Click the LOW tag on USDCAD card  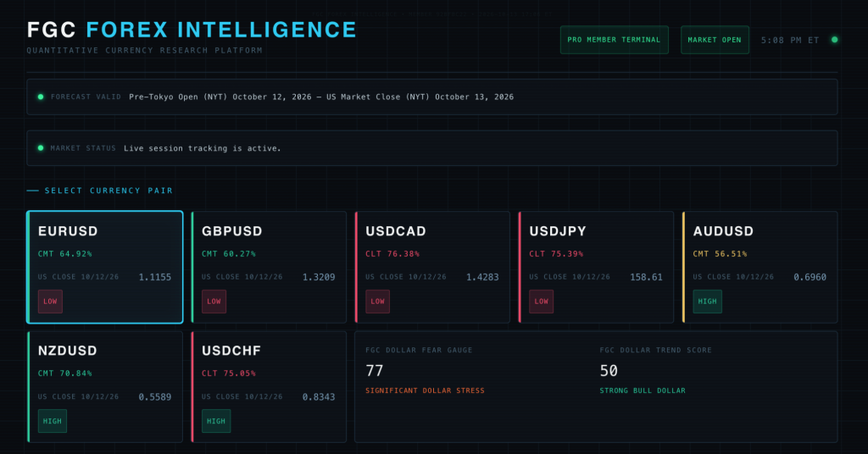click(377, 302)
